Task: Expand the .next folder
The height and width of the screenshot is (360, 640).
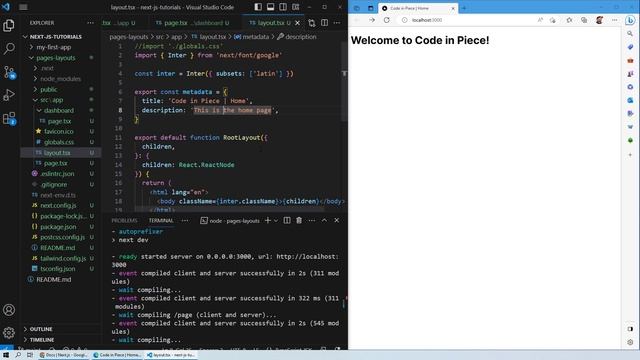Action: coord(61,68)
